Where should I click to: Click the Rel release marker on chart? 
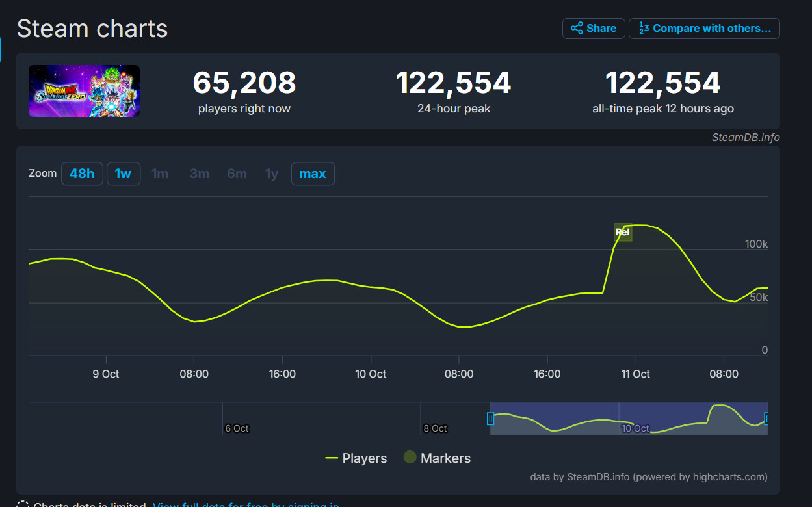click(623, 232)
